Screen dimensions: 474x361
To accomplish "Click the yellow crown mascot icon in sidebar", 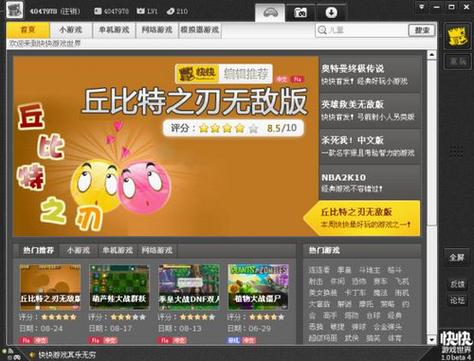I will click(458, 37).
